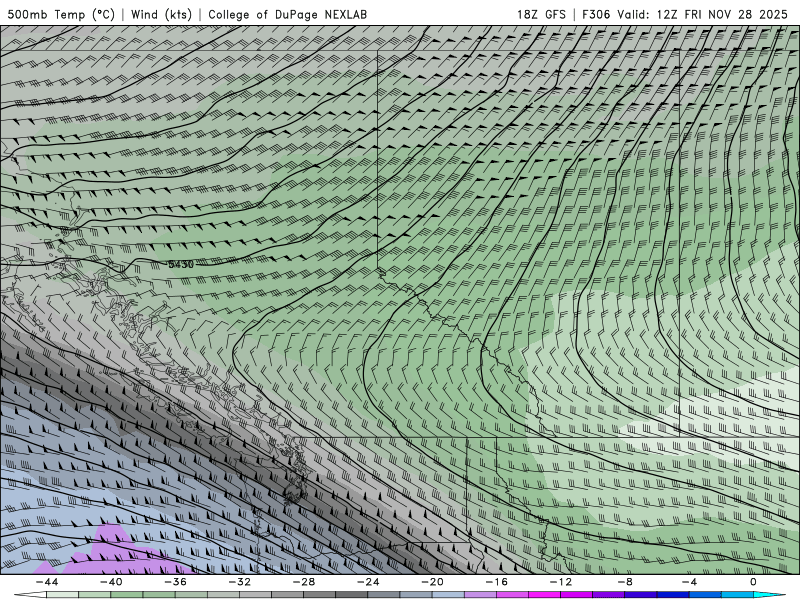Click the -36 color bar label
Image resolution: width=800 pixels, height=600 pixels.
[x=176, y=582]
